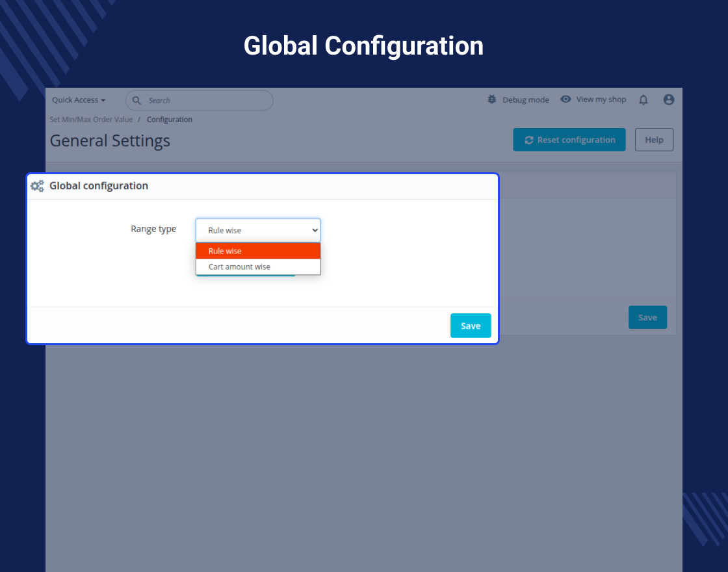Viewport: 728px width, 572px height.
Task: Save the Global configuration panel
Action: point(471,326)
